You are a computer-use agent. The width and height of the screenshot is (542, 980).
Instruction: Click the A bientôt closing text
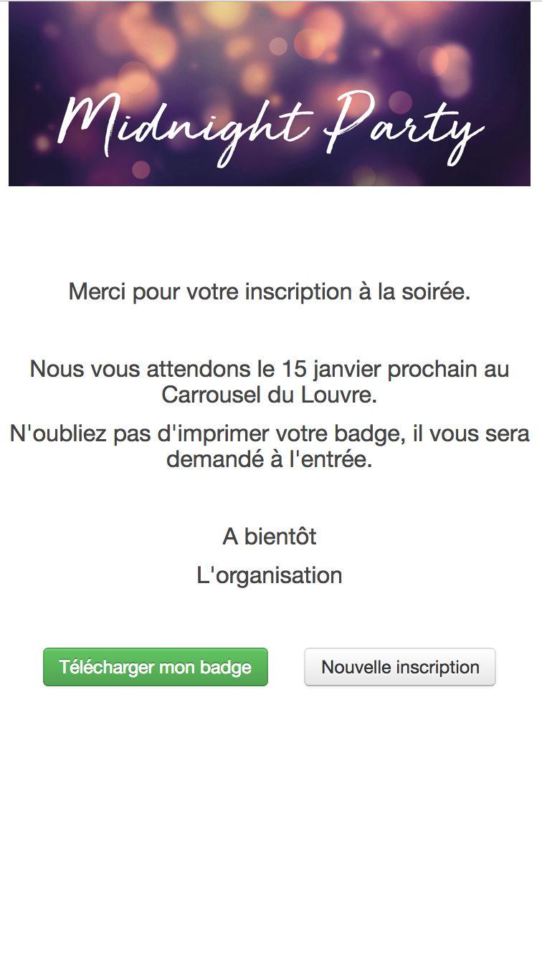pyautogui.click(x=270, y=537)
